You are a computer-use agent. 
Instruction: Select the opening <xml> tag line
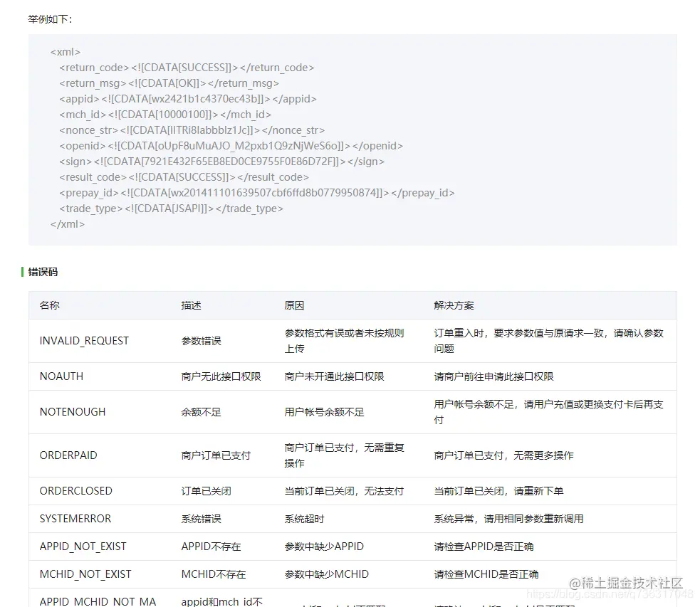tap(66, 52)
